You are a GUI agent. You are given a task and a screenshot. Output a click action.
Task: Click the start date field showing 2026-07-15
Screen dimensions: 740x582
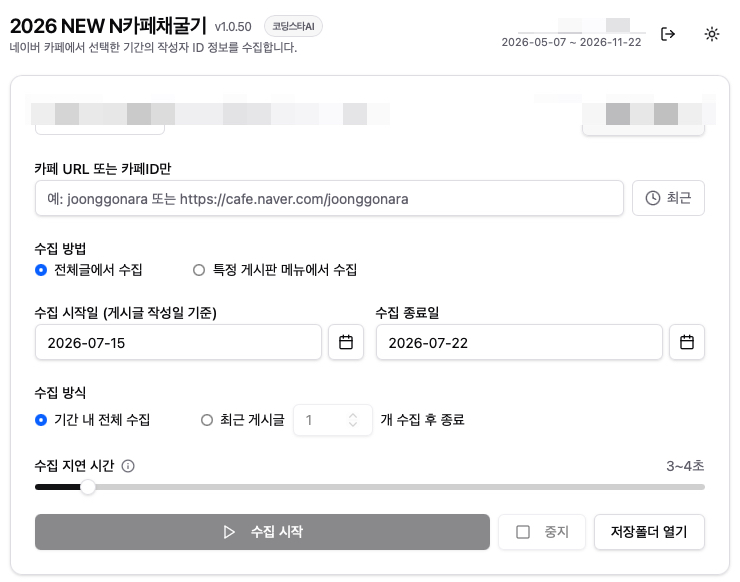click(x=178, y=342)
